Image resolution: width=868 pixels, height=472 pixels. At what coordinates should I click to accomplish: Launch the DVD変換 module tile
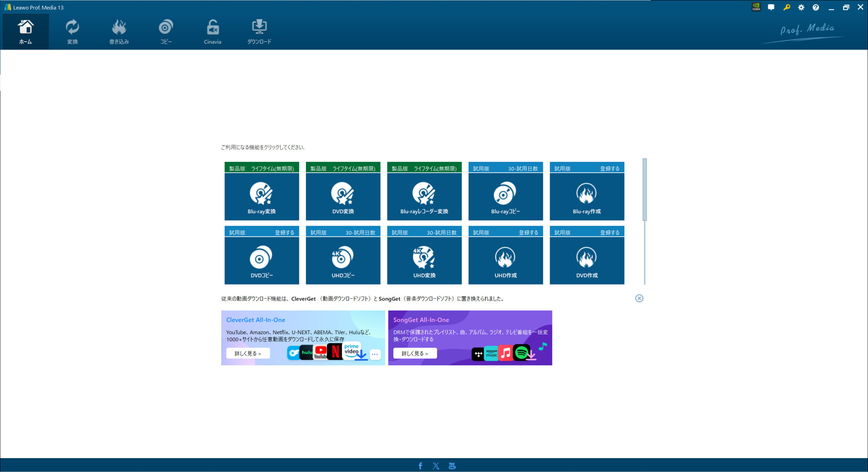point(343,197)
